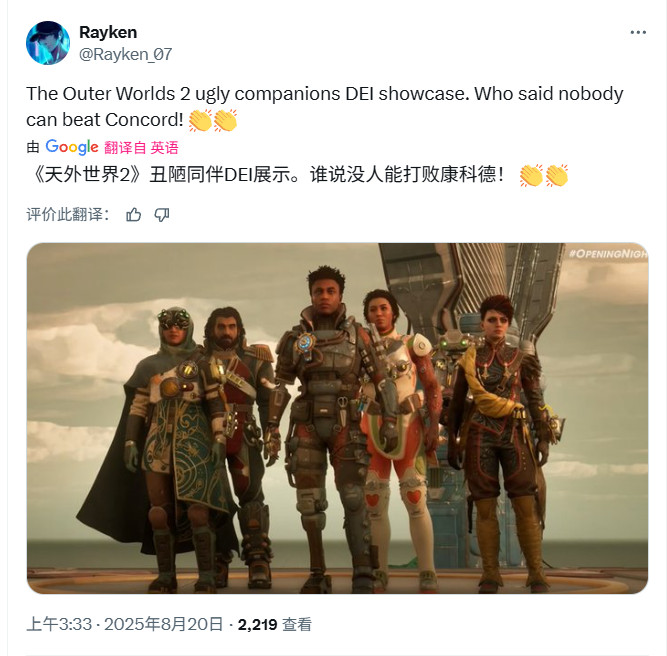This screenshot has width=667, height=656.
Task: Click the #OpeningNight watermark in the image
Action: [x=608, y=254]
